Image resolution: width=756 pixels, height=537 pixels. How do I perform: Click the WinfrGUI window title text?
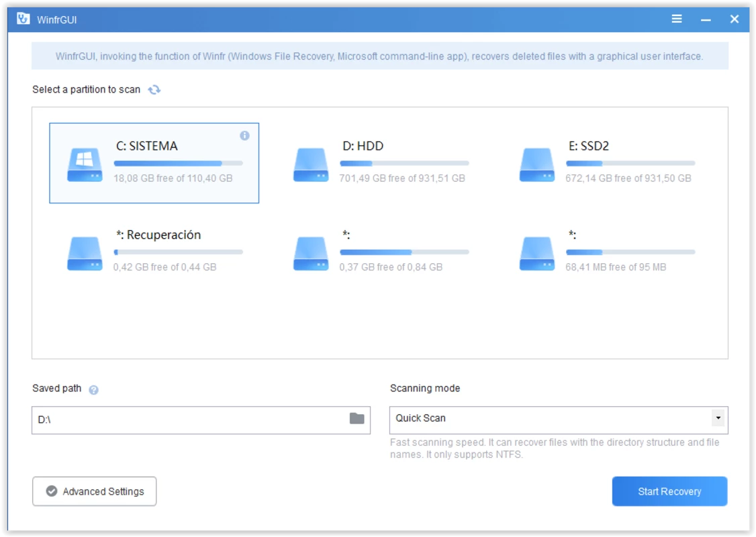pyautogui.click(x=57, y=19)
